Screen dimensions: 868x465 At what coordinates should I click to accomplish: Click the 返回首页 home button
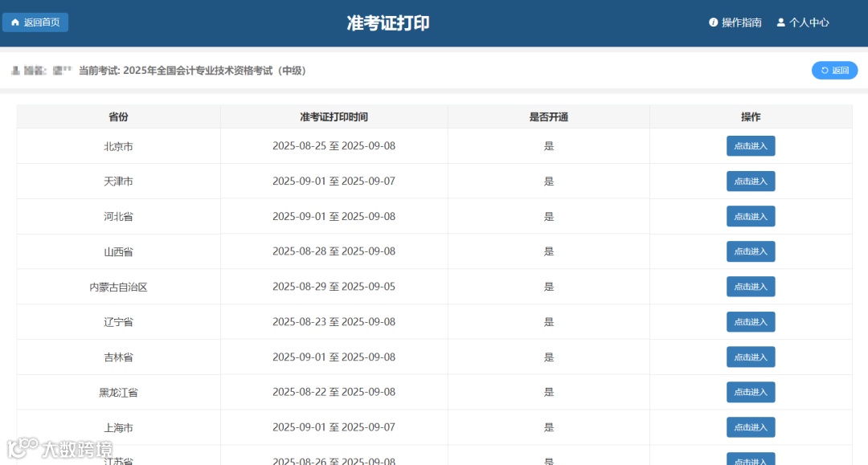(x=35, y=22)
